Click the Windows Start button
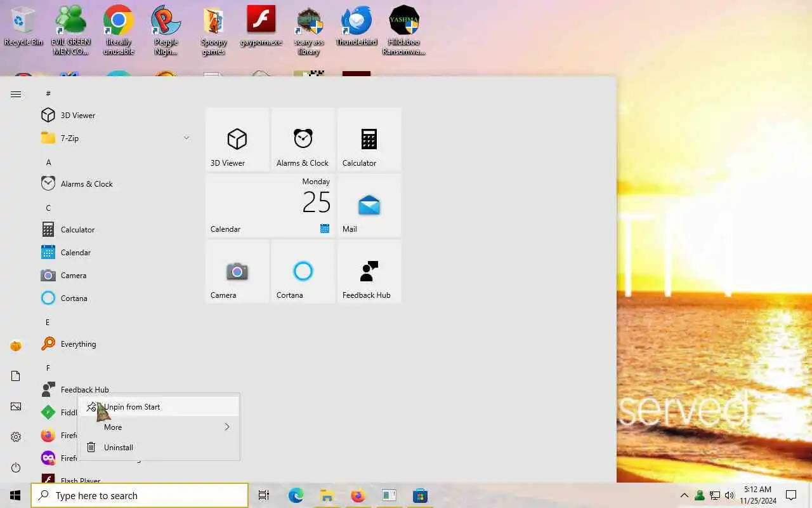Screen dimensions: 812x508 click(15, 495)
